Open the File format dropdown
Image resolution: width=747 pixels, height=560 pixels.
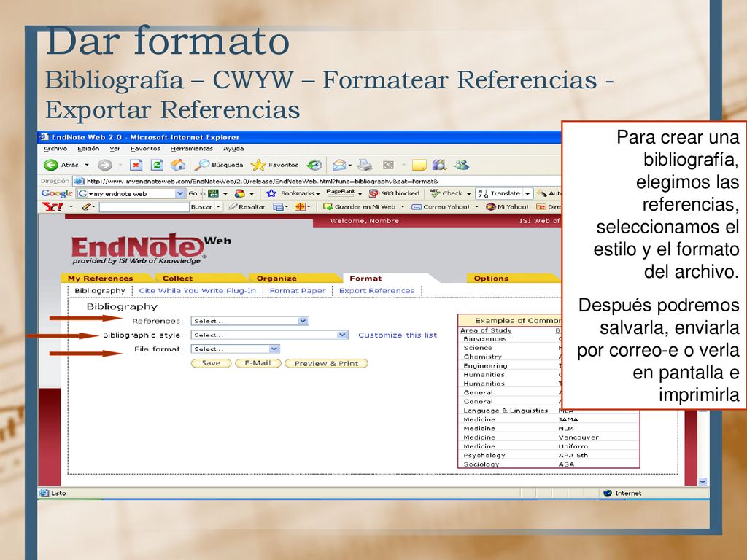coord(235,349)
